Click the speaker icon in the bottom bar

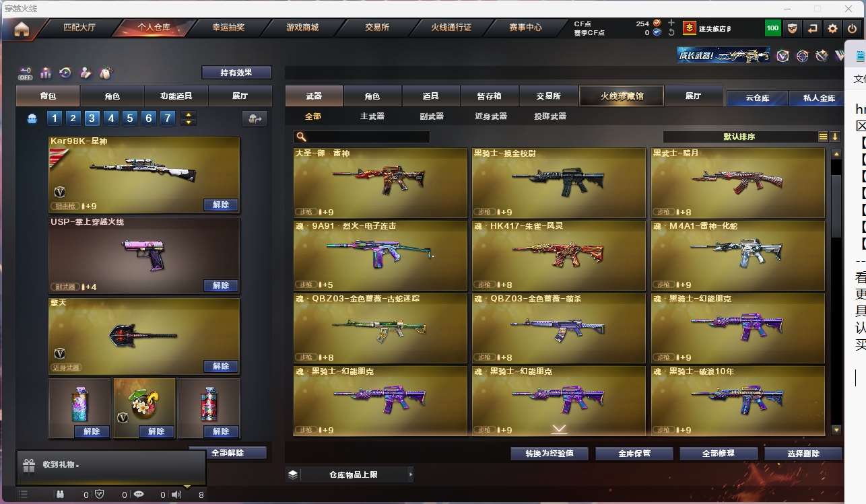(x=176, y=495)
